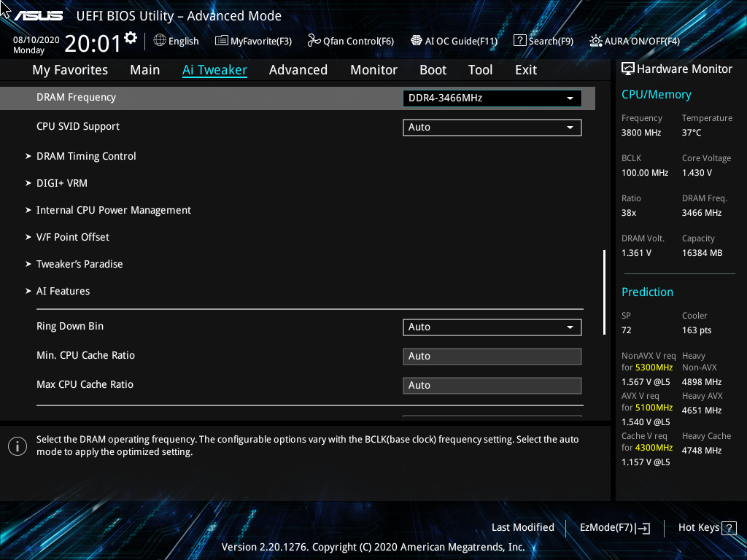Select the CPU SVID Support label
The image size is (747, 560).
coord(78,127)
